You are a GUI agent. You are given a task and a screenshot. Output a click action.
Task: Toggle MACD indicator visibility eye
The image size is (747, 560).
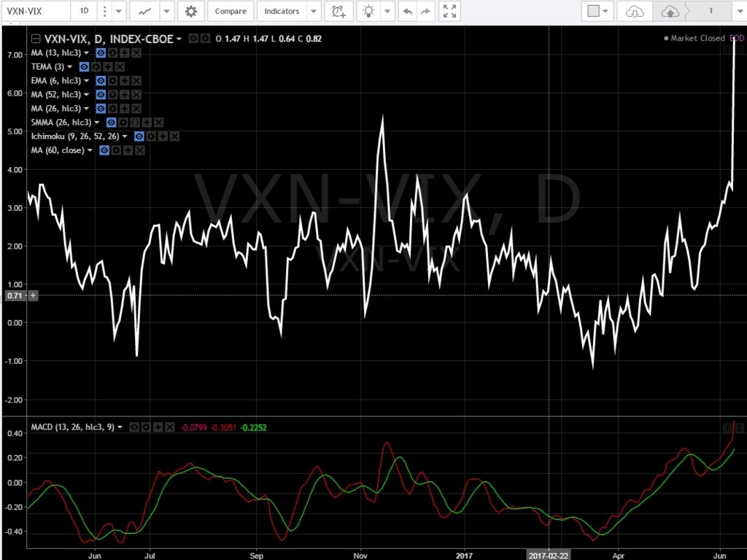tap(134, 427)
